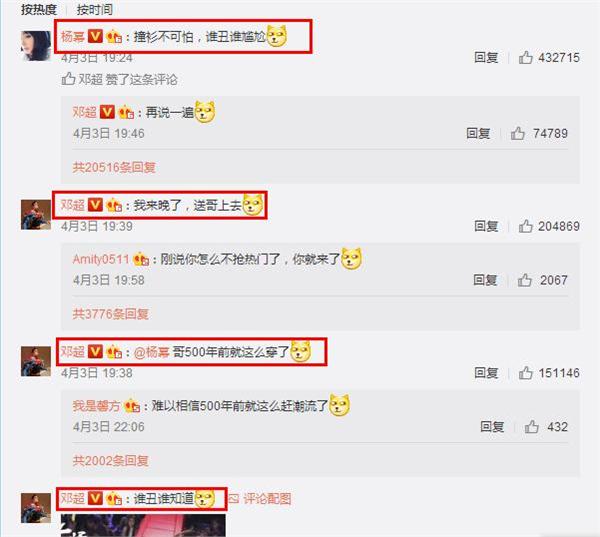Click the 评论配图 picture icon
This screenshot has width=600, height=537.
[x=234, y=498]
